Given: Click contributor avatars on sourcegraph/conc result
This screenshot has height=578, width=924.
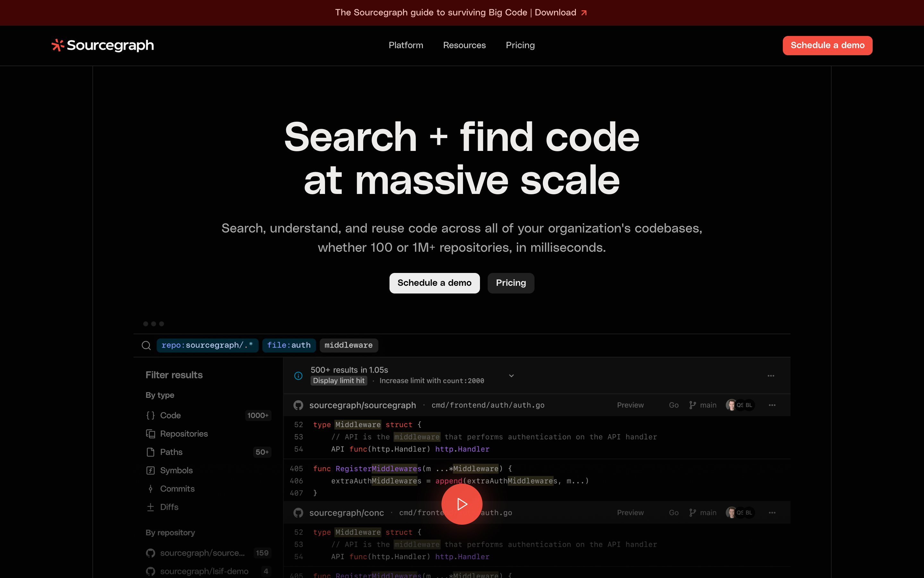Looking at the screenshot, I should [740, 513].
